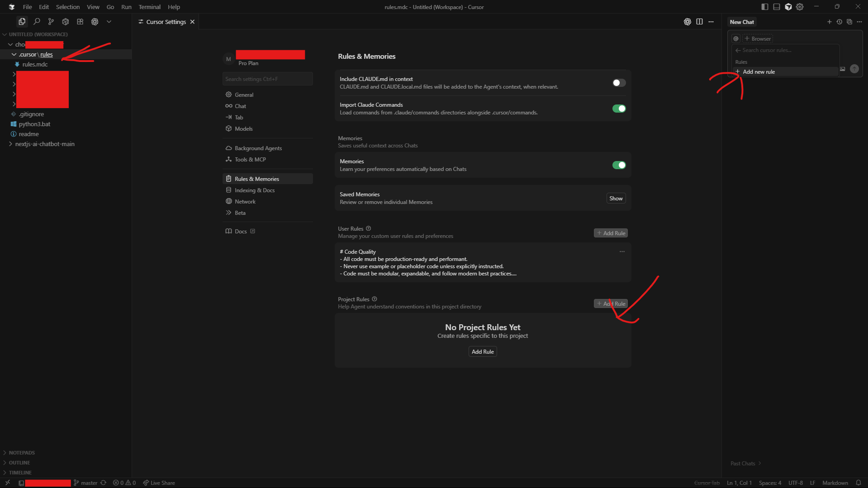Open User Rules help icon
868x488 pixels.
point(368,228)
